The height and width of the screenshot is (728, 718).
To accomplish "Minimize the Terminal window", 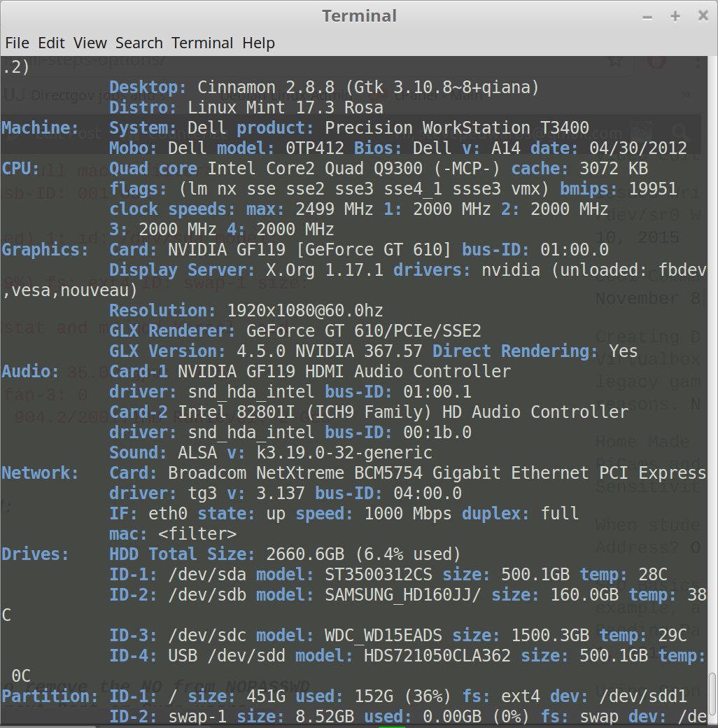I will click(x=647, y=16).
